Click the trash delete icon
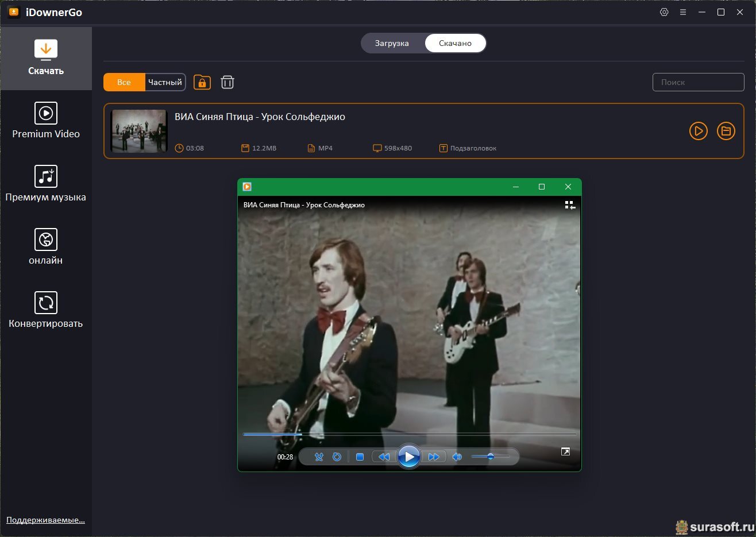 [227, 82]
